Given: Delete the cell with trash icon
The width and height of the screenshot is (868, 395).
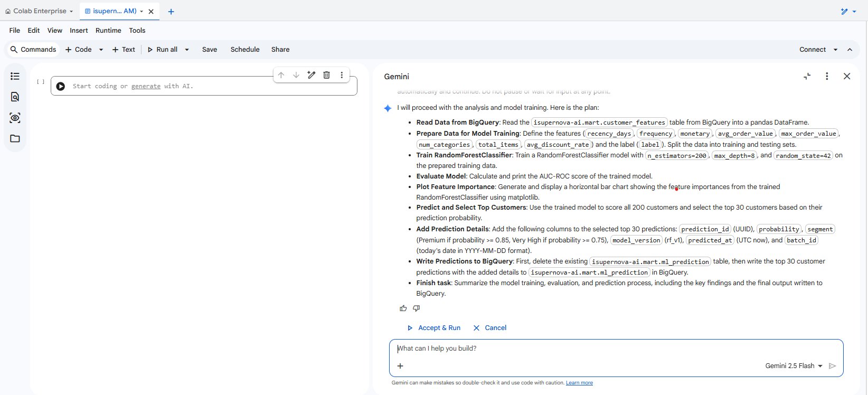Looking at the screenshot, I should [x=326, y=75].
